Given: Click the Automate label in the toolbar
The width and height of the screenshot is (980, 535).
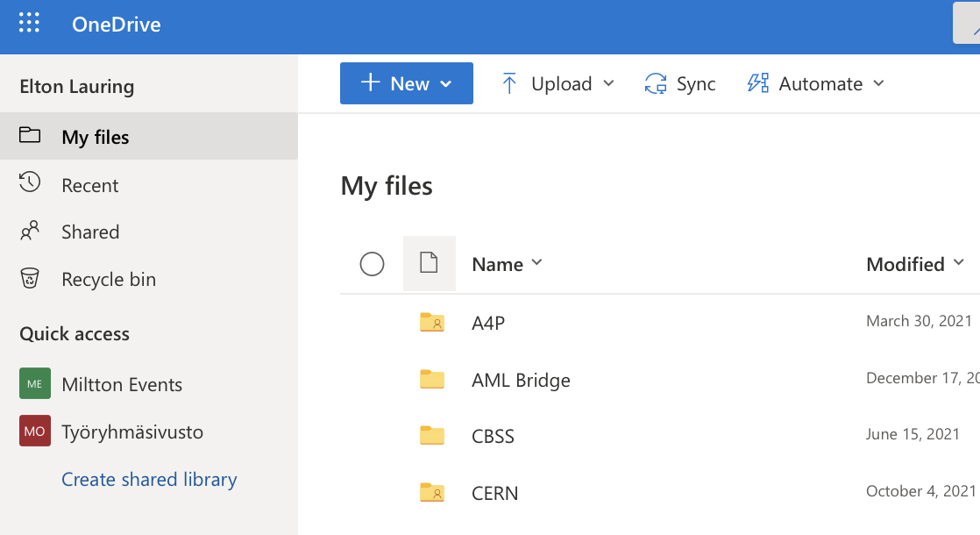Looking at the screenshot, I should 820,83.
